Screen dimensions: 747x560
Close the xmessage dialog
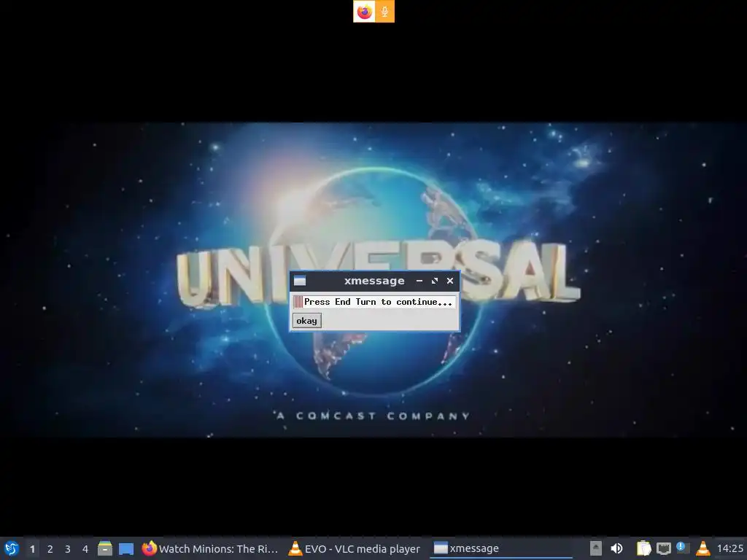pyautogui.click(x=449, y=281)
